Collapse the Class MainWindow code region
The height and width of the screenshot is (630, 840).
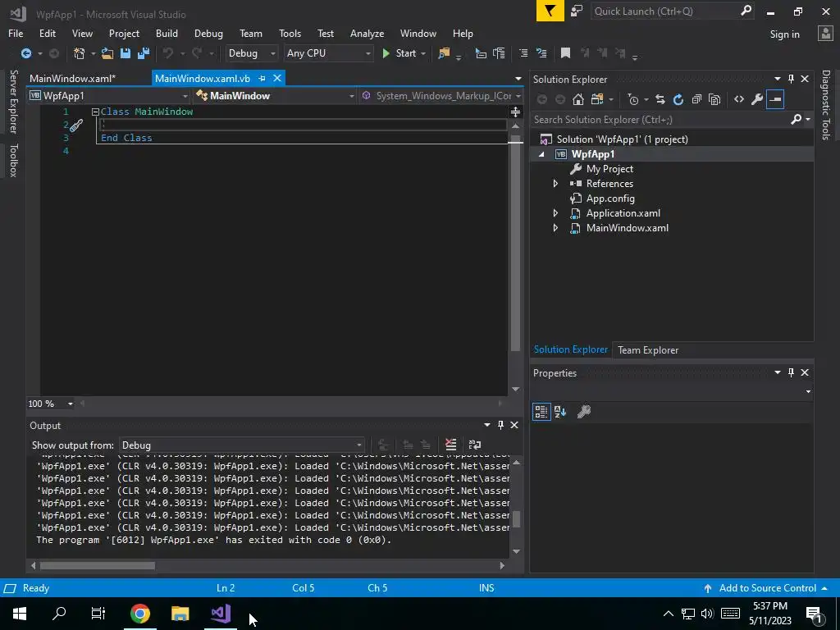tap(95, 112)
